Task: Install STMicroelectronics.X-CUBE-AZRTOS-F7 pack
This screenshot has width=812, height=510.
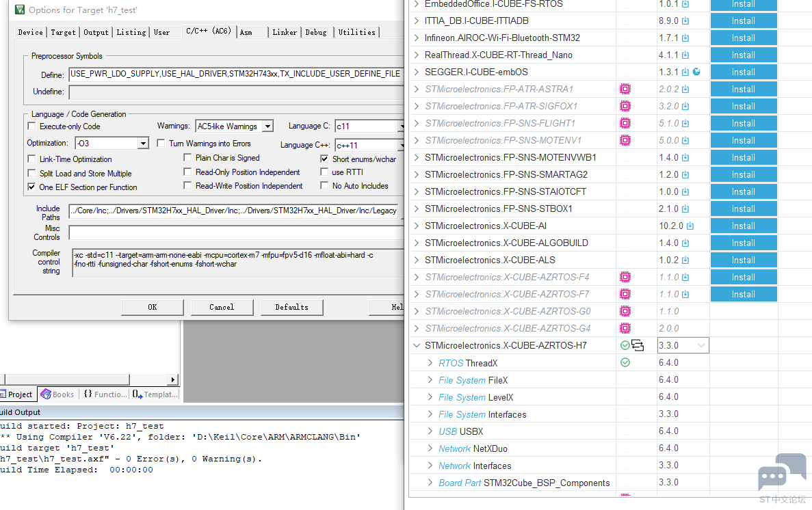Action: coord(743,294)
